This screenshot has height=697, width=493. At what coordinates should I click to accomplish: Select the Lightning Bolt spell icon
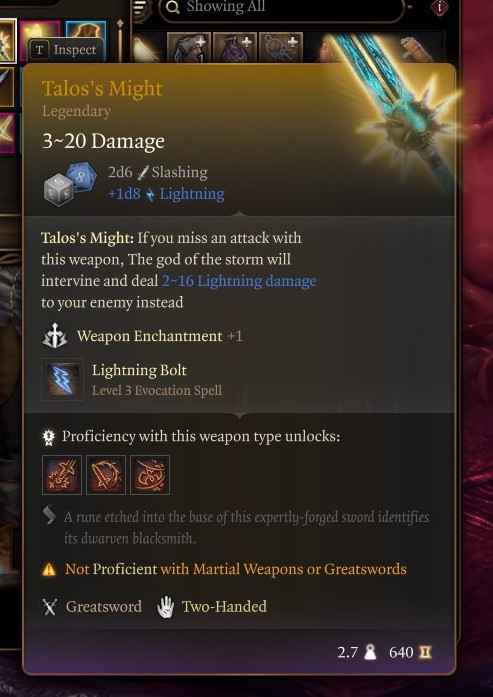point(62,379)
